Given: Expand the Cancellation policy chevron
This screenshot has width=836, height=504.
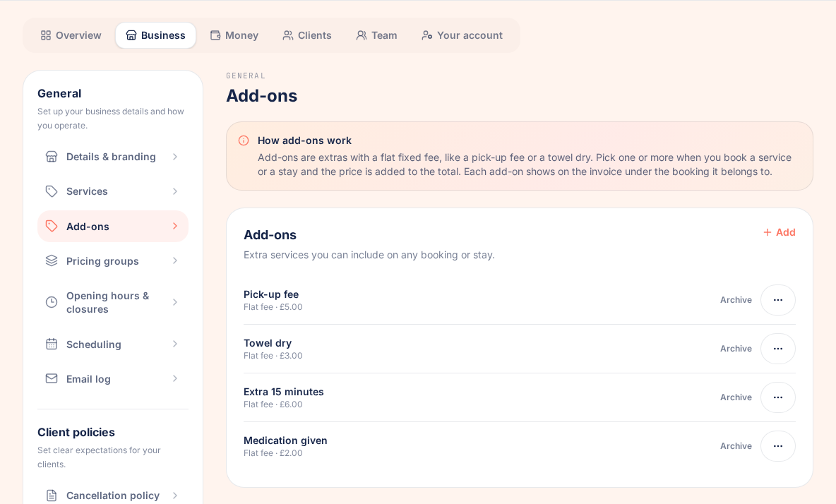Looking at the screenshot, I should tap(175, 496).
